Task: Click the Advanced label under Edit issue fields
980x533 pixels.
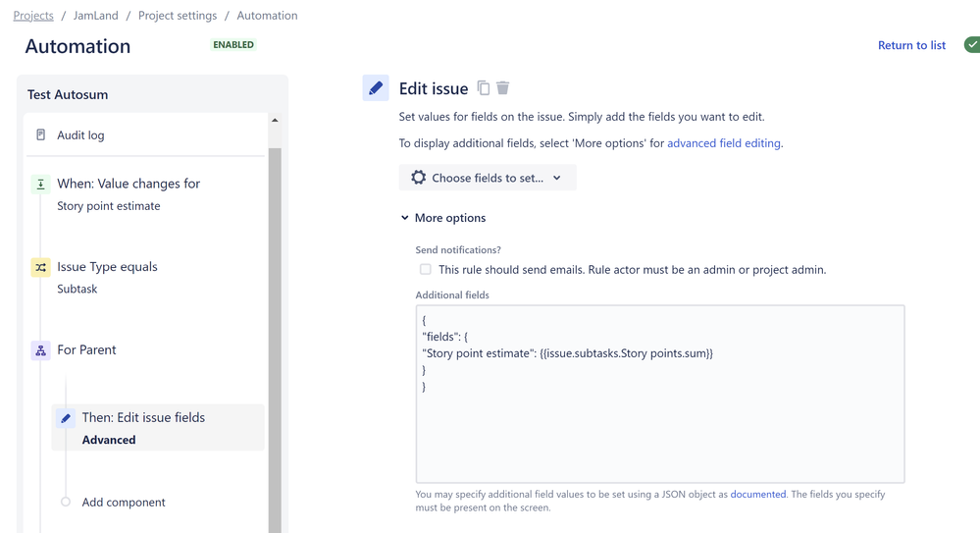Action: coord(109,440)
